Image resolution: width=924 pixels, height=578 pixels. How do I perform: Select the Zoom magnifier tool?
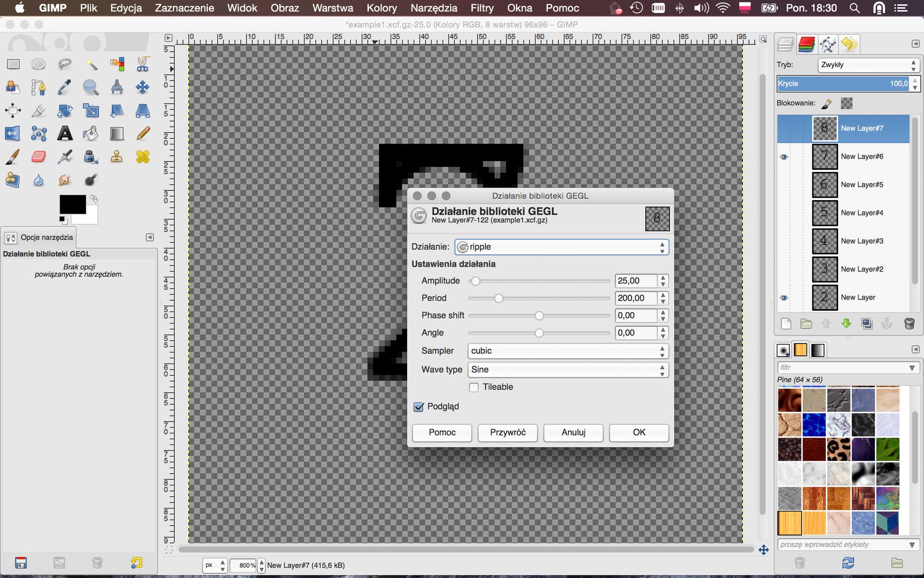pyautogui.click(x=91, y=87)
